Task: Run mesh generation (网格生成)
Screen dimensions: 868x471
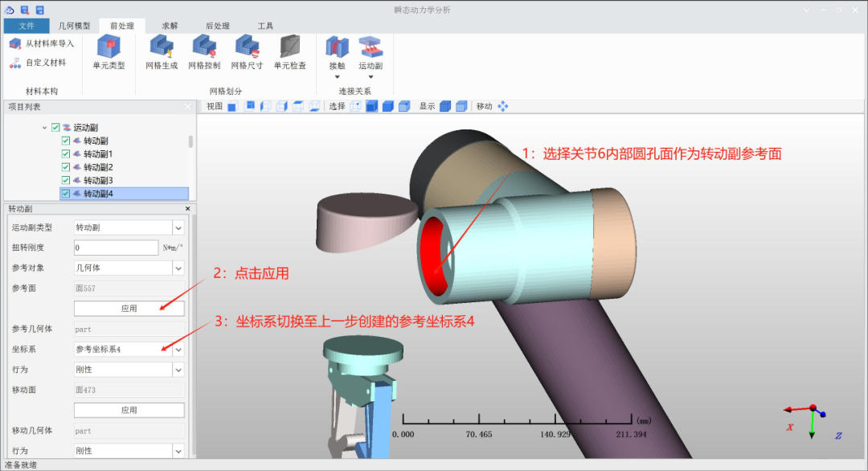Action: coord(162,52)
